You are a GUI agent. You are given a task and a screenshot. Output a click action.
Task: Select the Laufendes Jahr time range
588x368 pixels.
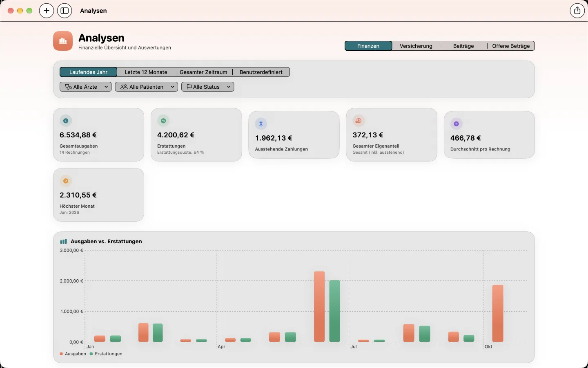tap(88, 72)
